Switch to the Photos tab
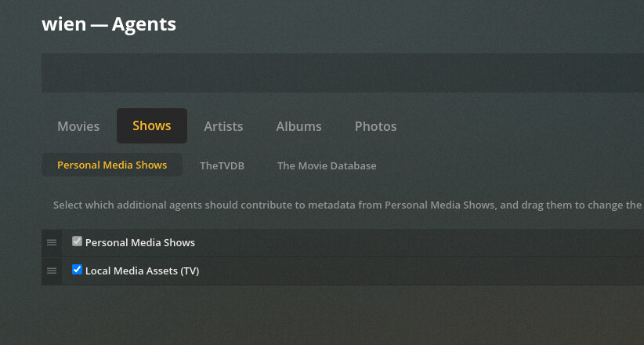This screenshot has height=345, width=644. [x=375, y=126]
